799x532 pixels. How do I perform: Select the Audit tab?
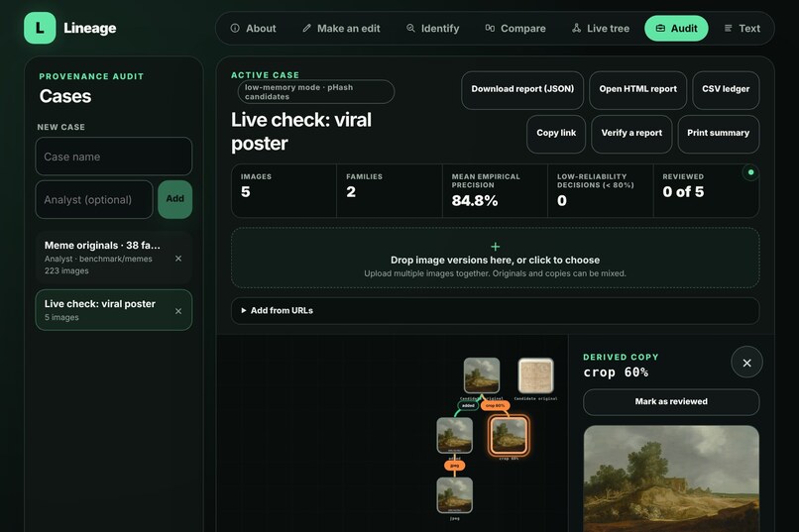pyautogui.click(x=676, y=29)
